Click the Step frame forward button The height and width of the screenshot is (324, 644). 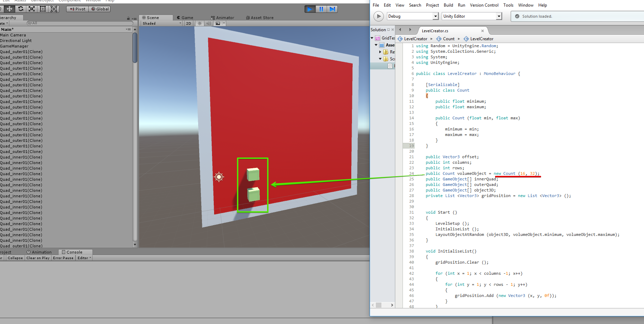pos(332,9)
